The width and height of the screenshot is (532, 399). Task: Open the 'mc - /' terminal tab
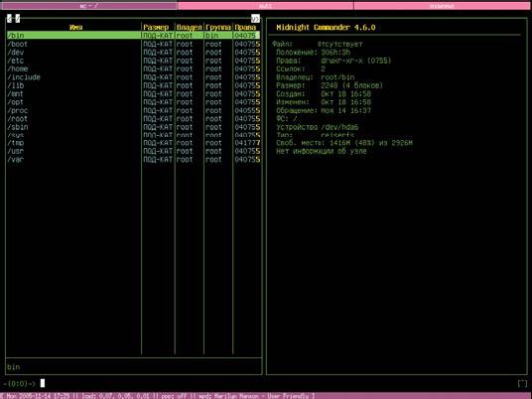click(x=89, y=6)
